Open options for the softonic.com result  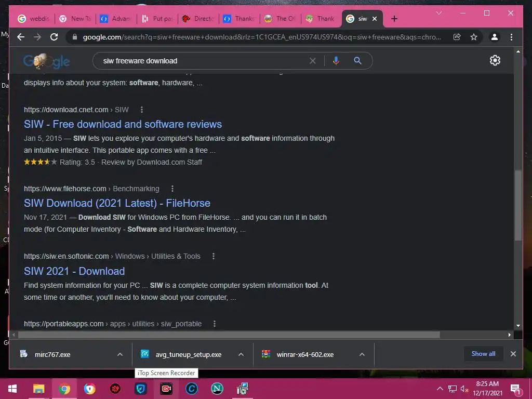click(x=214, y=256)
